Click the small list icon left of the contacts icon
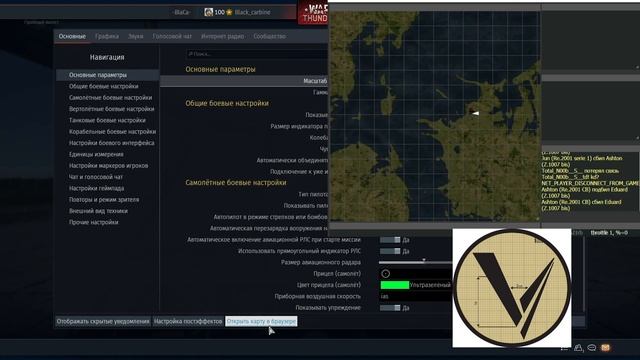The width and height of the screenshot is (640, 360). coord(564,348)
